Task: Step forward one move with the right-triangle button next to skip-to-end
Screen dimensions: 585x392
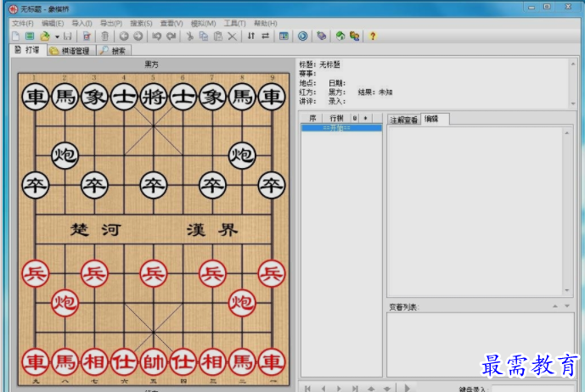Action: [x=339, y=389]
